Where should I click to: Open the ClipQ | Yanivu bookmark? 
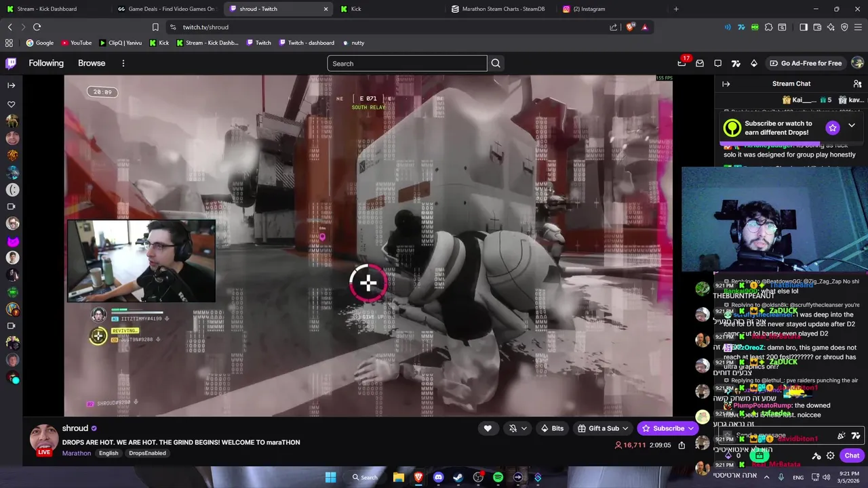121,43
